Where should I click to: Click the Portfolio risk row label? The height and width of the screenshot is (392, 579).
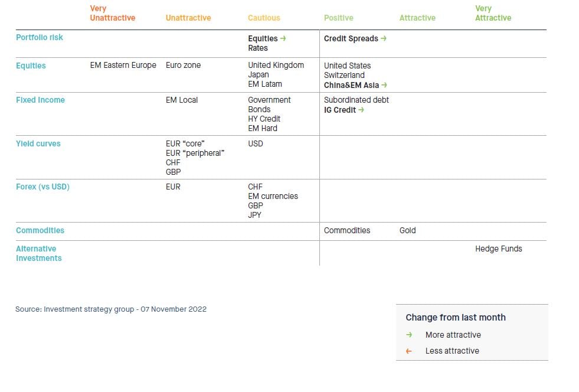coord(39,38)
